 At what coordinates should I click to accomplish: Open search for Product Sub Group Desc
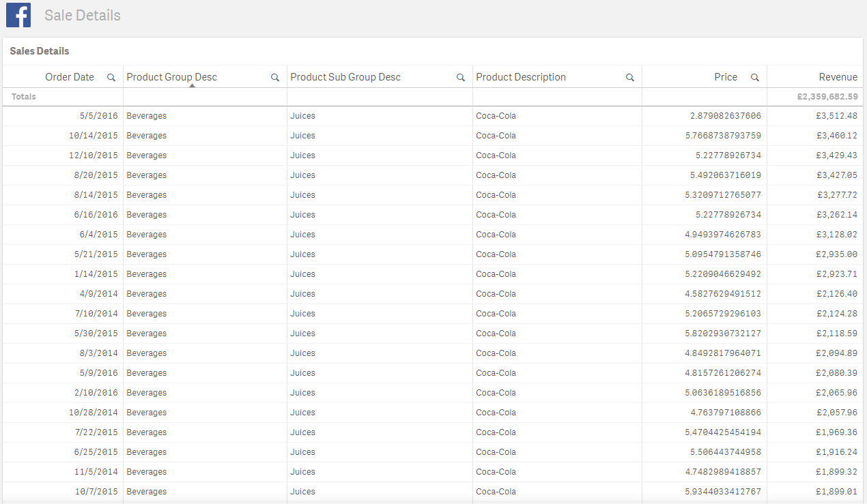coord(461,78)
